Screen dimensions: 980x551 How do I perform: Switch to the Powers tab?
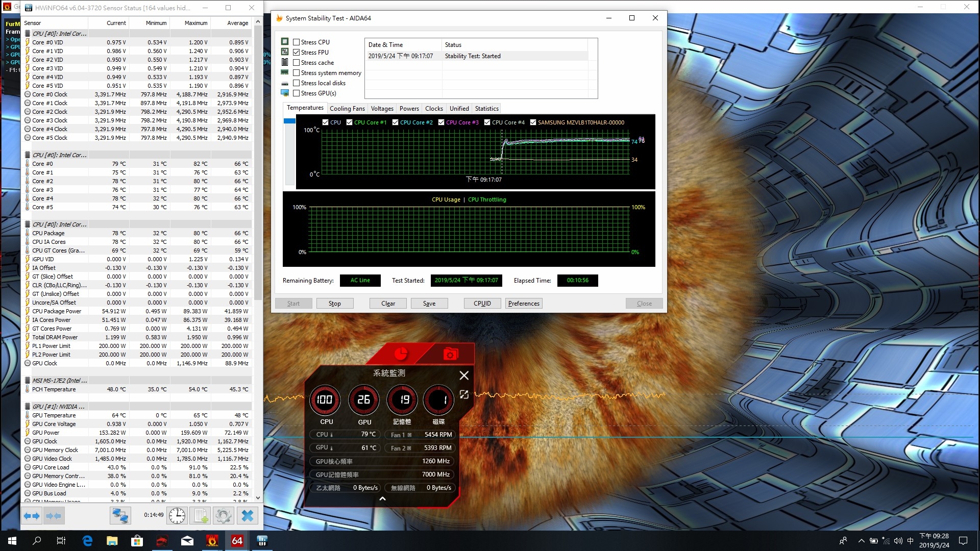(x=409, y=109)
